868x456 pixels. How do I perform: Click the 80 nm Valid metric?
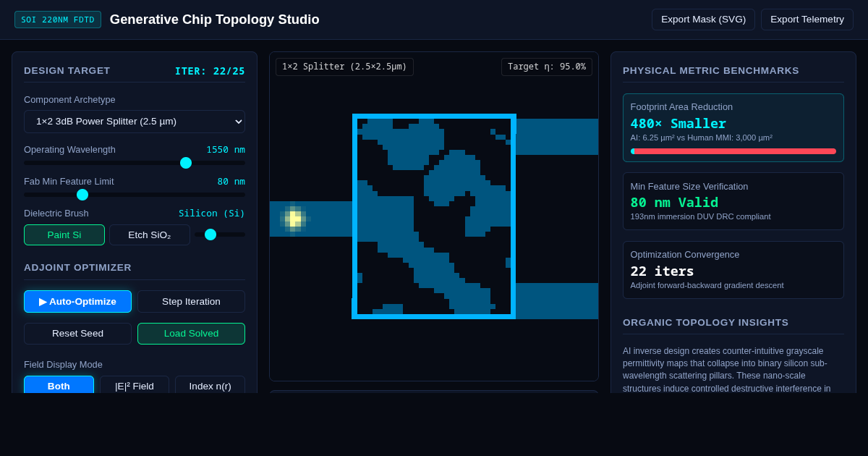[x=674, y=203]
